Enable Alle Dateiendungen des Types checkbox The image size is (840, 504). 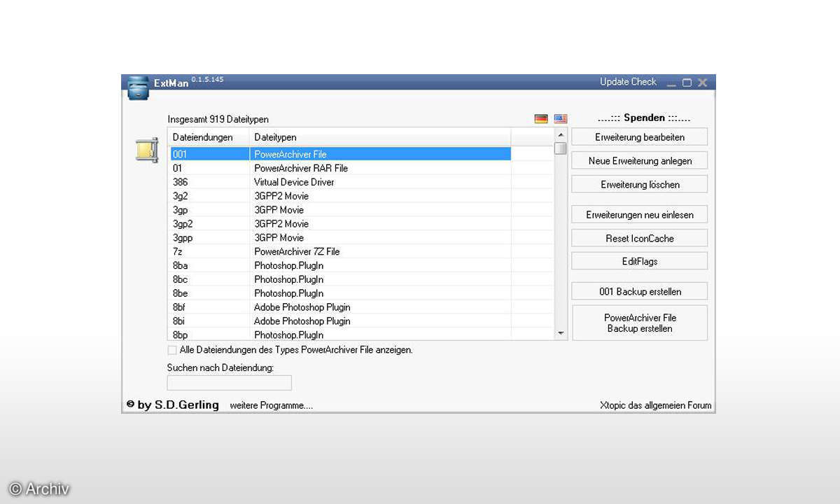pos(172,350)
